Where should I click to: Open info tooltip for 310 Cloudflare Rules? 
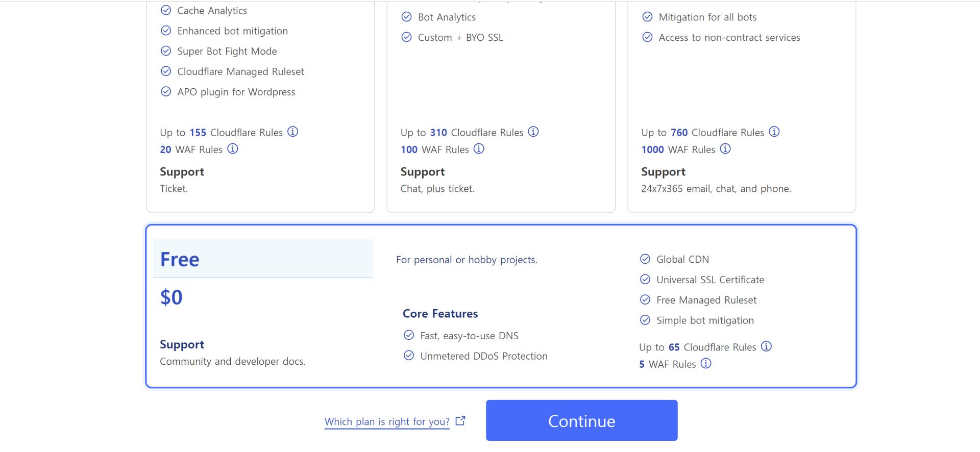click(x=533, y=132)
